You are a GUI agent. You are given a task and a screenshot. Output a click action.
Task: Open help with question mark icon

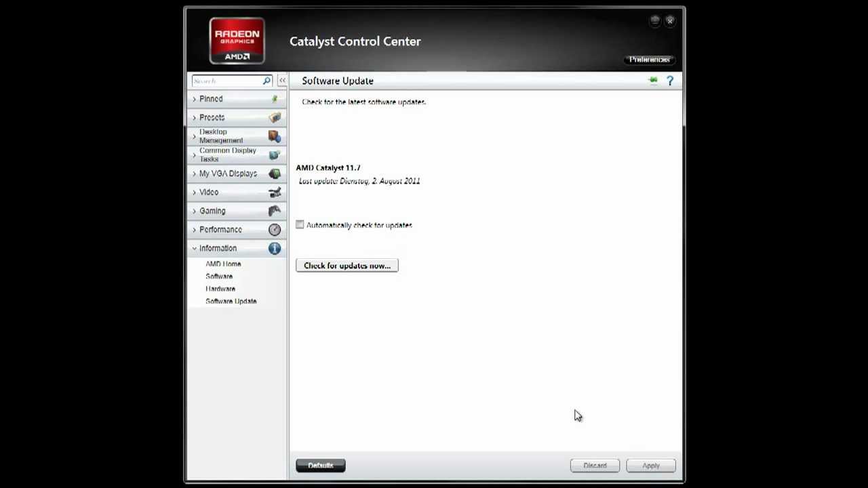(670, 81)
